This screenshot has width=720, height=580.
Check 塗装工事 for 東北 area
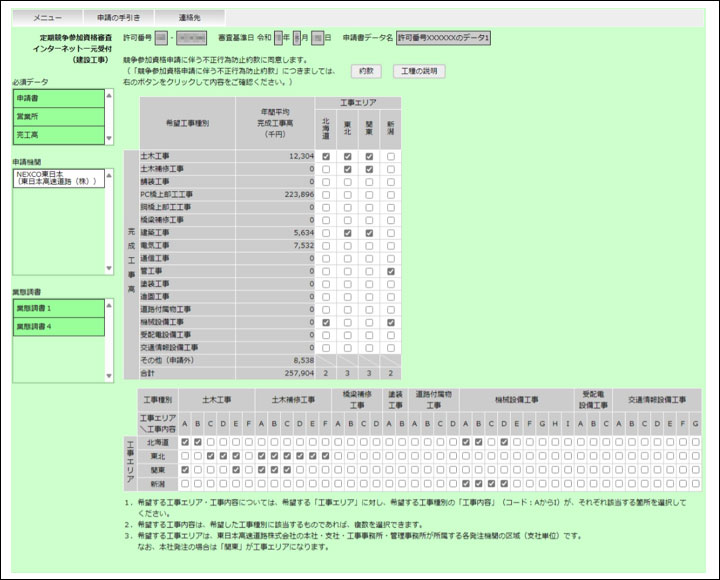click(x=348, y=284)
